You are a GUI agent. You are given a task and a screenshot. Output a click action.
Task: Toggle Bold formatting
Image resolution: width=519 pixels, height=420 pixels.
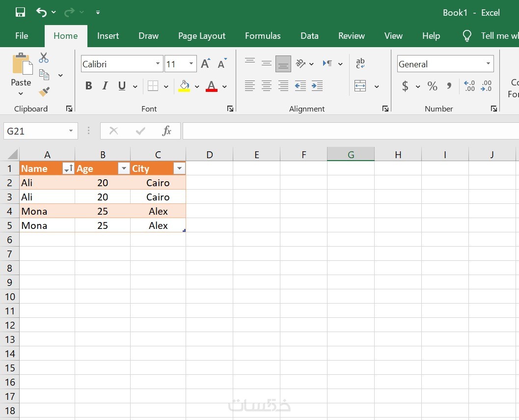click(89, 86)
